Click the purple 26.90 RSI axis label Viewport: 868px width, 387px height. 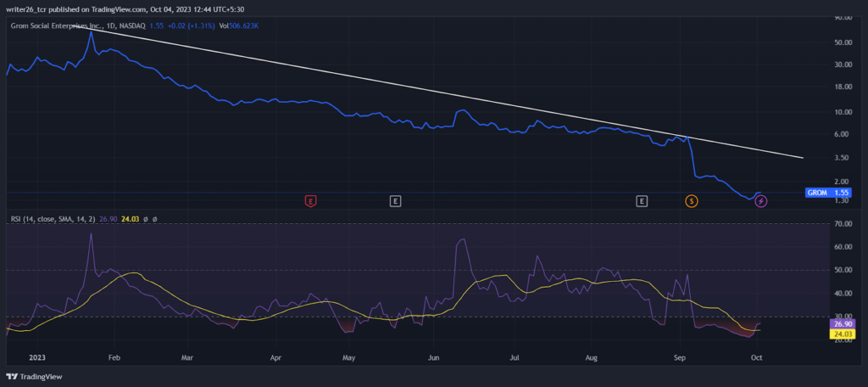(x=842, y=323)
